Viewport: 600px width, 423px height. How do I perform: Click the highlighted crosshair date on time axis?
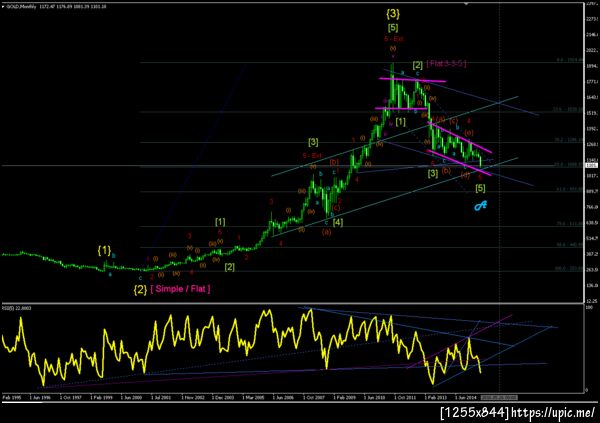pos(499,397)
